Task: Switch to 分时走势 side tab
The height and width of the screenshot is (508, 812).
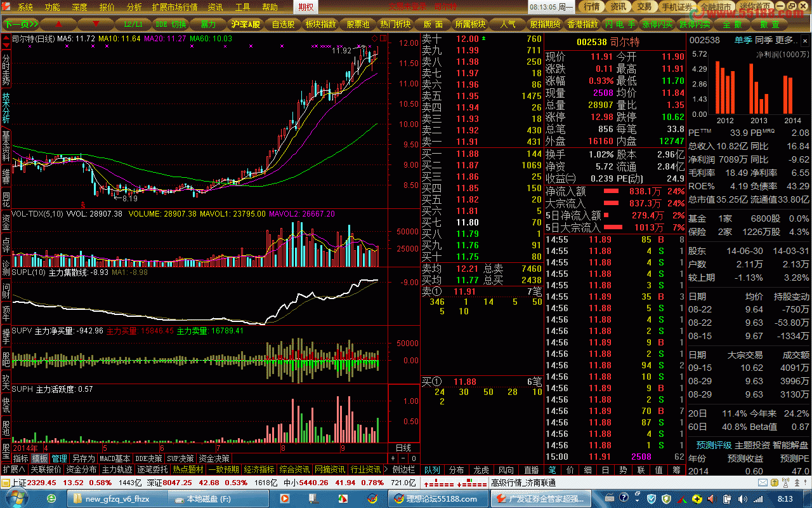Action: 6,70
